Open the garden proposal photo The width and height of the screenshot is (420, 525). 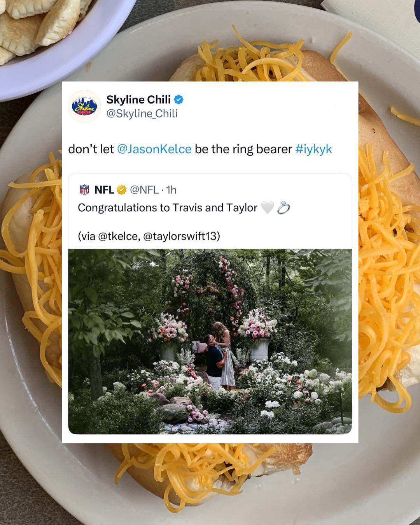[x=210, y=342]
